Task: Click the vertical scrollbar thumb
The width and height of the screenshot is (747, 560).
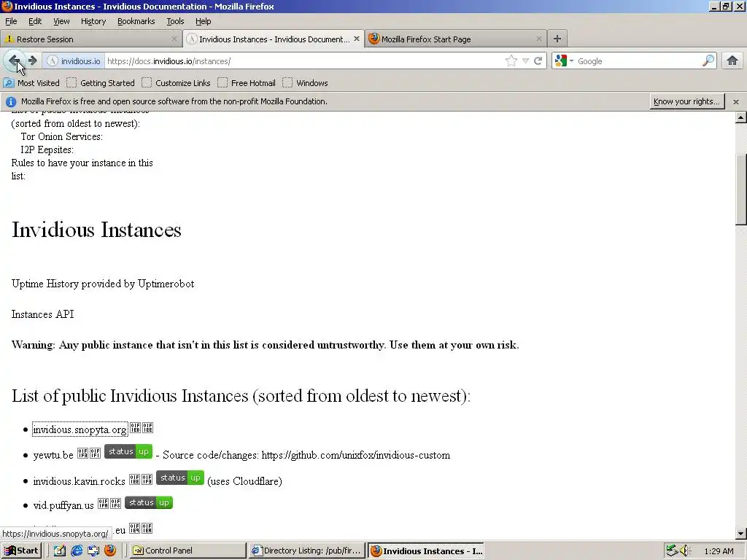Action: (740, 189)
